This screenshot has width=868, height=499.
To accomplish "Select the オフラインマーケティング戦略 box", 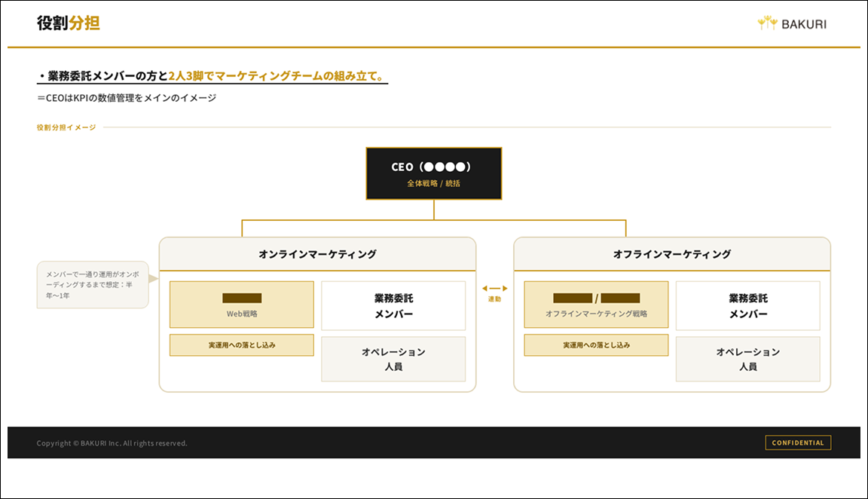I will tap(596, 305).
